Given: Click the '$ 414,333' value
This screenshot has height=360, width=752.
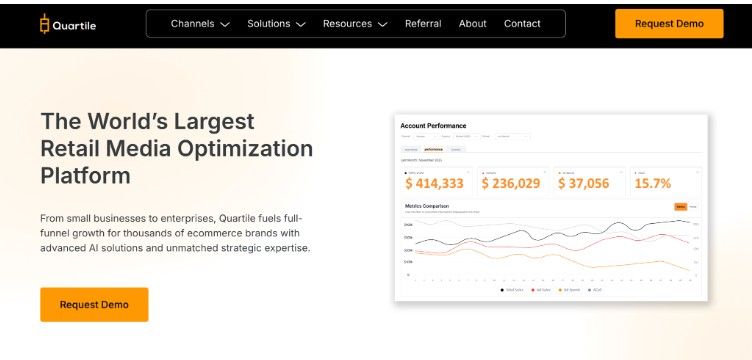Looking at the screenshot, I should coord(435,183).
